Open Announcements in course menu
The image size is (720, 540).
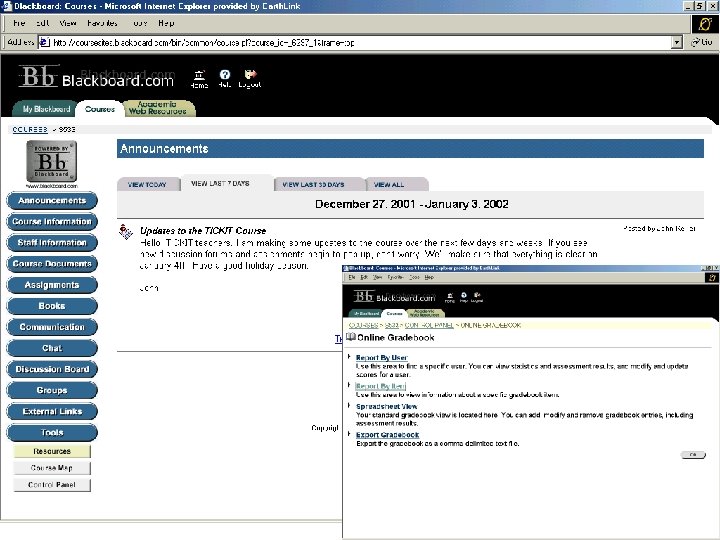pos(52,201)
